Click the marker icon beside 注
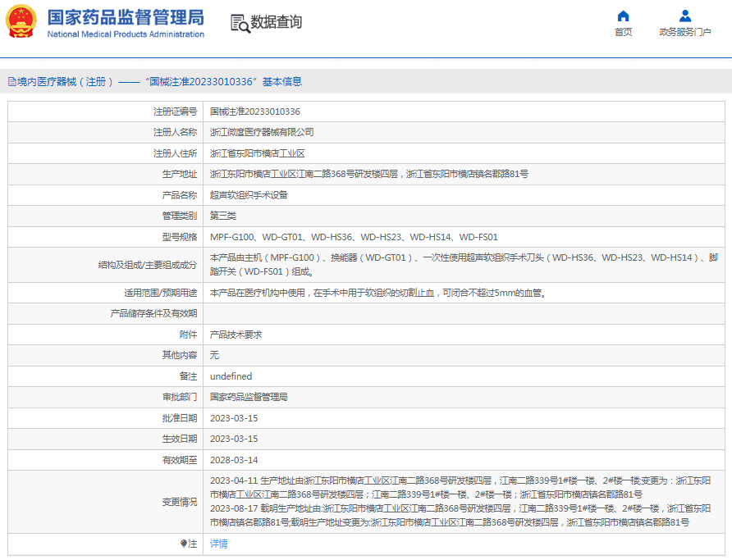This screenshot has width=732, height=560. (184, 544)
